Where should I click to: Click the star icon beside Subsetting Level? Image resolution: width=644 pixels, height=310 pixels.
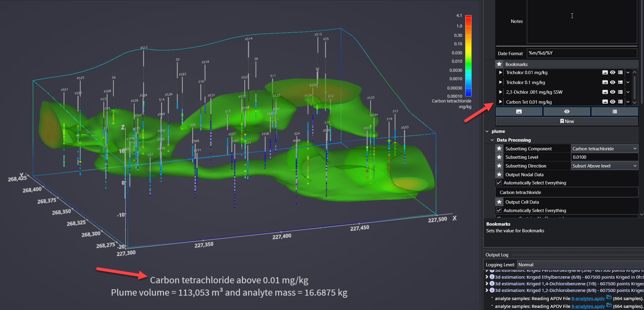click(x=499, y=157)
